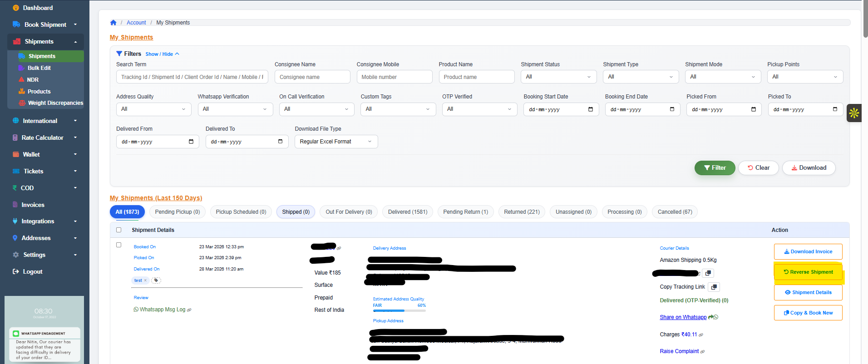Click the Settings gear icon
The width and height of the screenshot is (868, 364).
16,255
